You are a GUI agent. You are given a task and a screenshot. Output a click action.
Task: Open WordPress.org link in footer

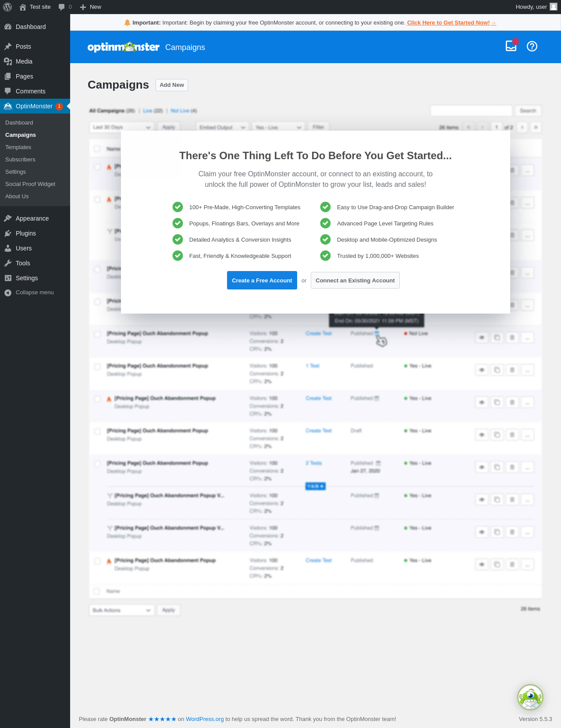click(x=205, y=719)
